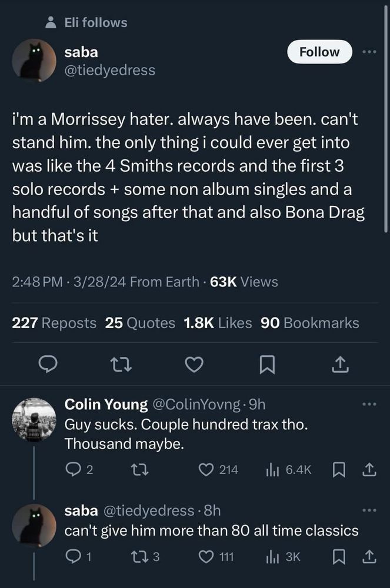Open more options on Colin Young's reply
This screenshot has width=390, height=588.
click(x=369, y=404)
